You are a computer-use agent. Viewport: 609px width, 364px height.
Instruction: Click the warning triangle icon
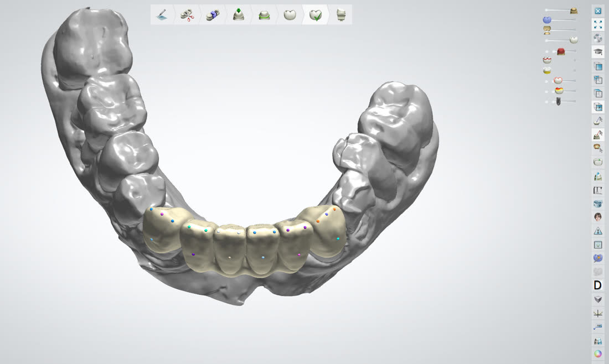(x=598, y=231)
